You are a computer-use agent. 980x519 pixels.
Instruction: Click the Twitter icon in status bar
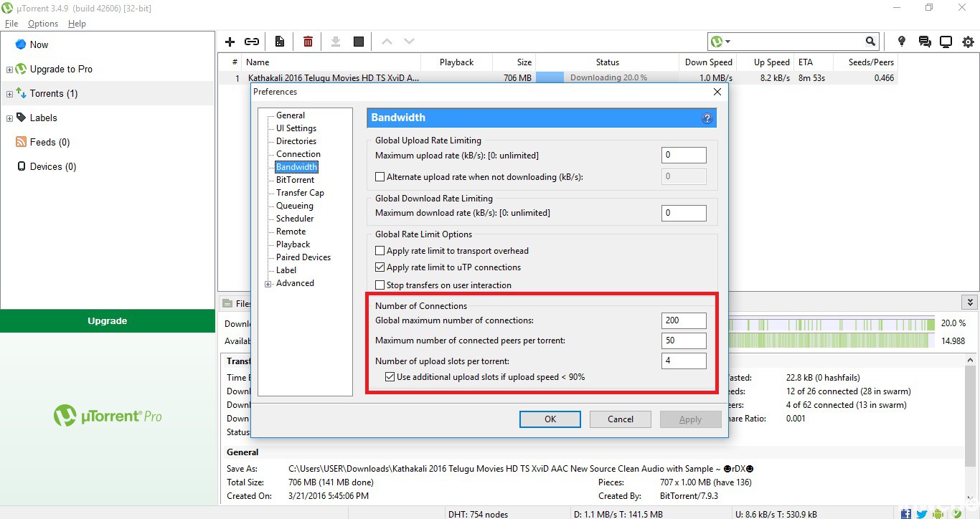point(922,513)
